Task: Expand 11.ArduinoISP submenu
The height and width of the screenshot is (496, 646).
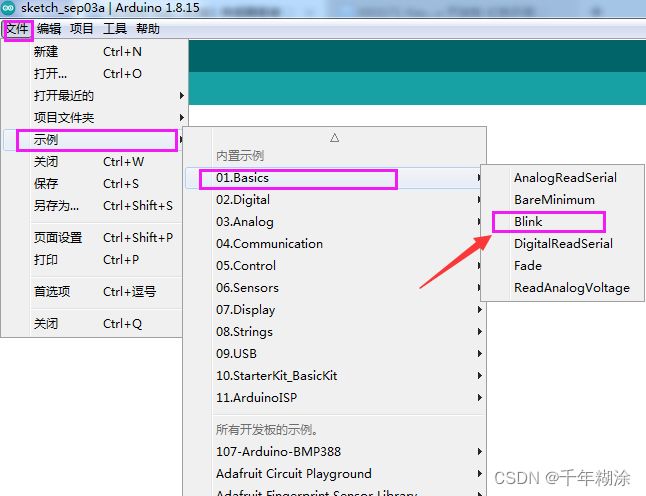Action: pyautogui.click(x=335, y=398)
